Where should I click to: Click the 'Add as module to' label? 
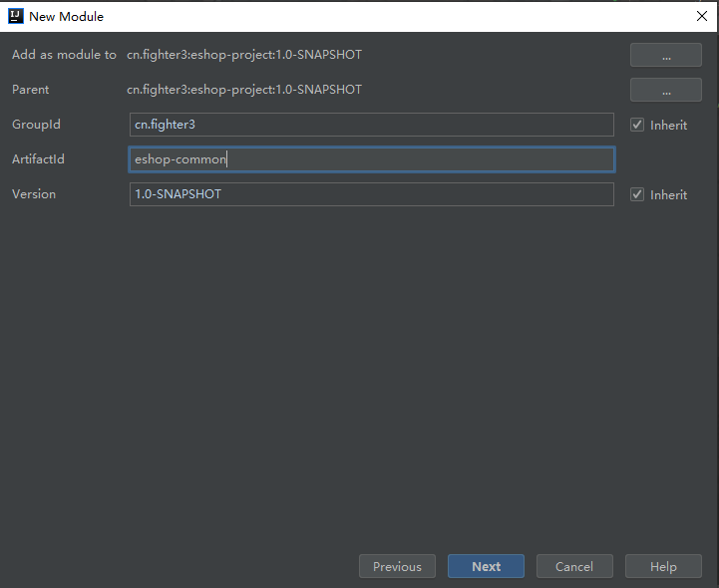pos(64,55)
